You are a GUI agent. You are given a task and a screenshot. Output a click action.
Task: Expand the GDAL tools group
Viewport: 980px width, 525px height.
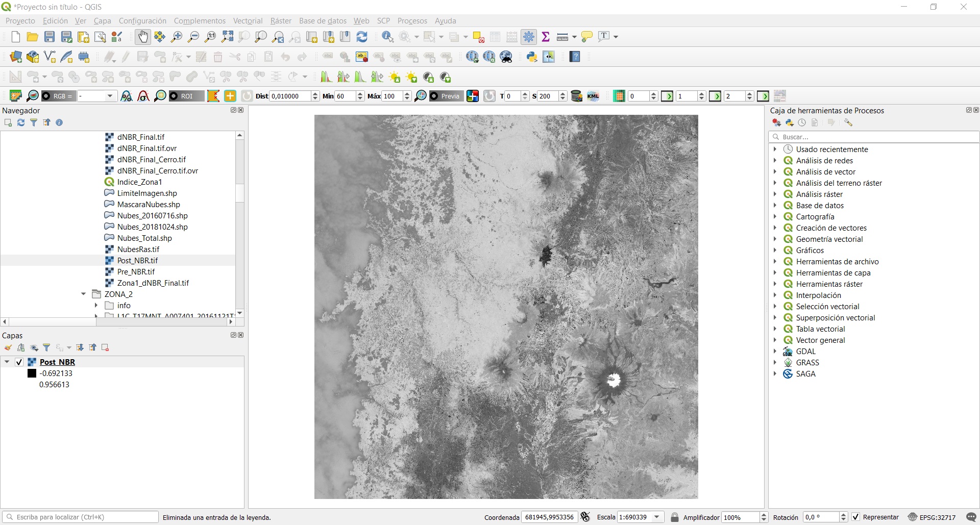pos(775,351)
